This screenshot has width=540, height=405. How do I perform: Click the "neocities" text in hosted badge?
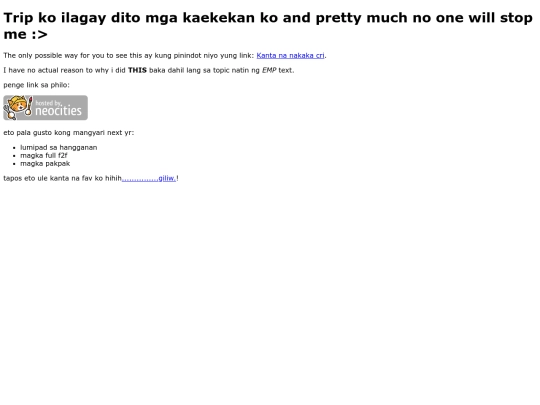tap(59, 111)
